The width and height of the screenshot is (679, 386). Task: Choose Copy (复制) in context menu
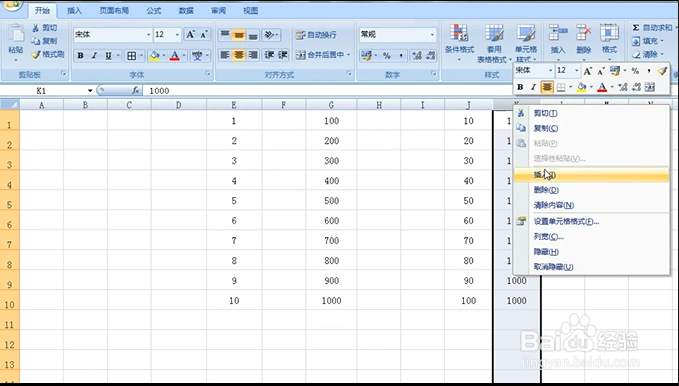[591, 128]
